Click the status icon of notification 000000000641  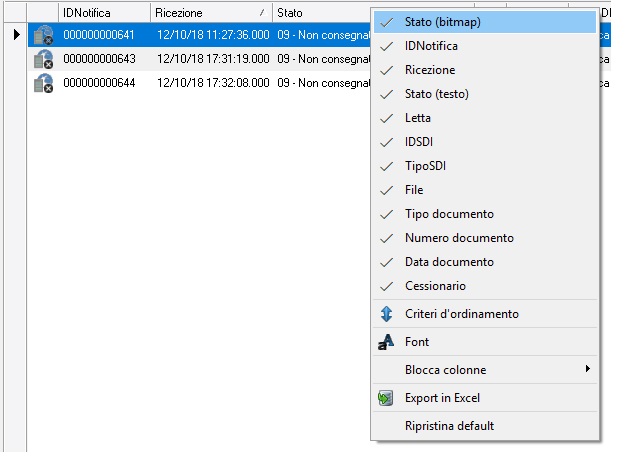42,35
